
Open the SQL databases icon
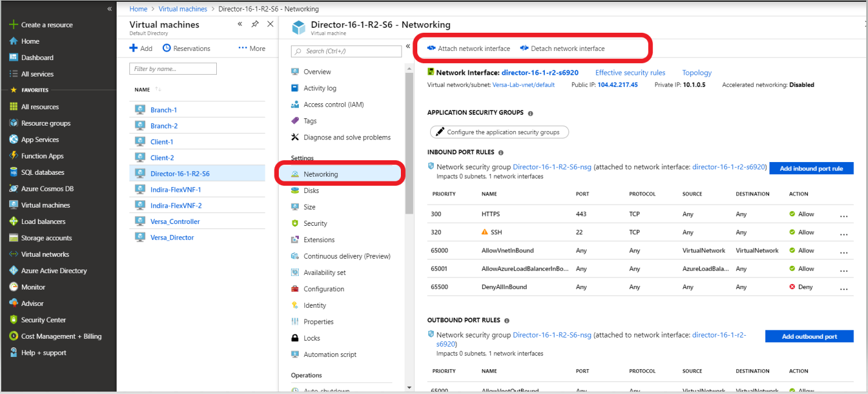(13, 172)
